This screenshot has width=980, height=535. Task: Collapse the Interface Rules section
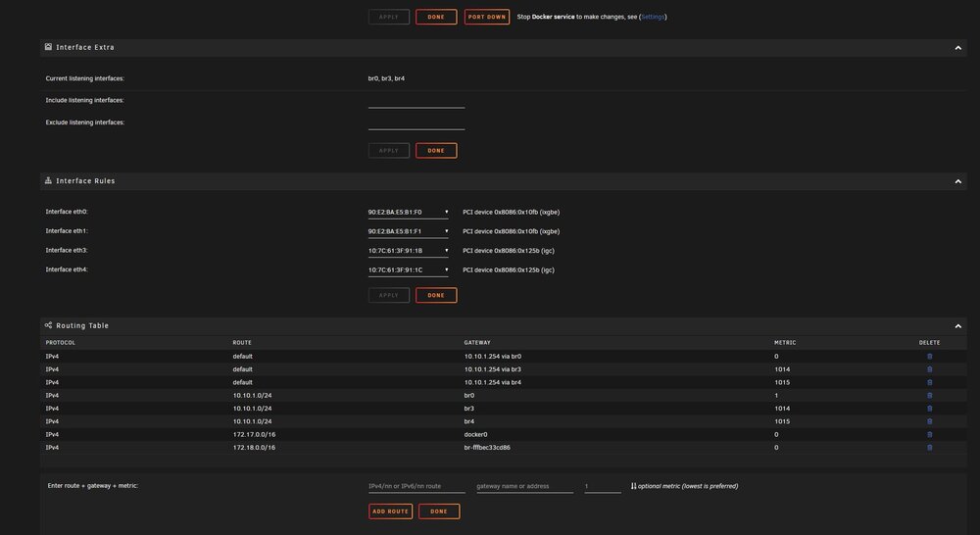[957, 181]
